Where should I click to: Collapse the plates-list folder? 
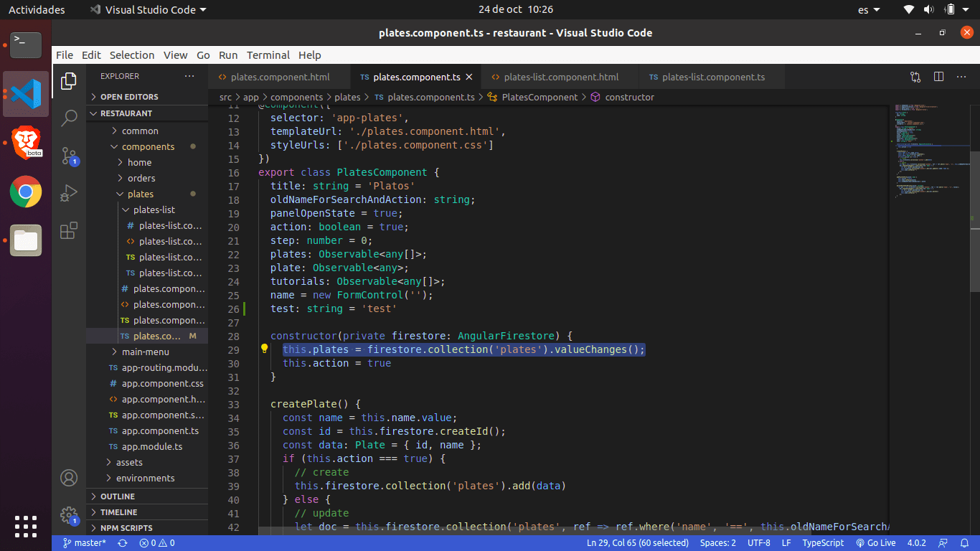point(154,210)
